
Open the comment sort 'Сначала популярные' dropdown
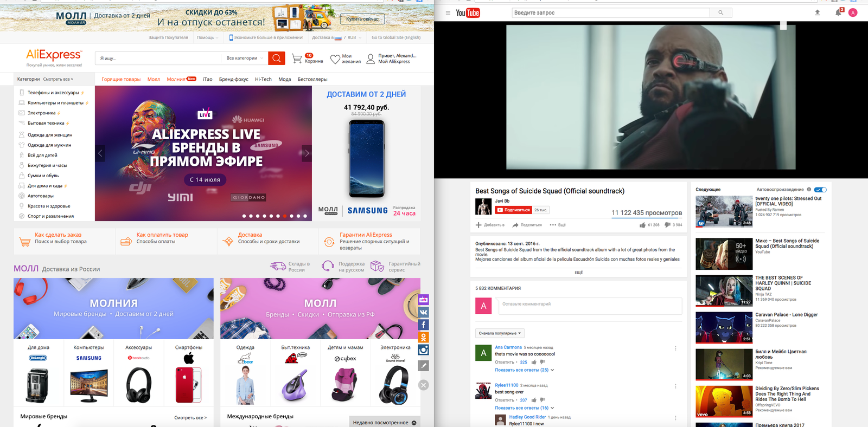point(500,333)
